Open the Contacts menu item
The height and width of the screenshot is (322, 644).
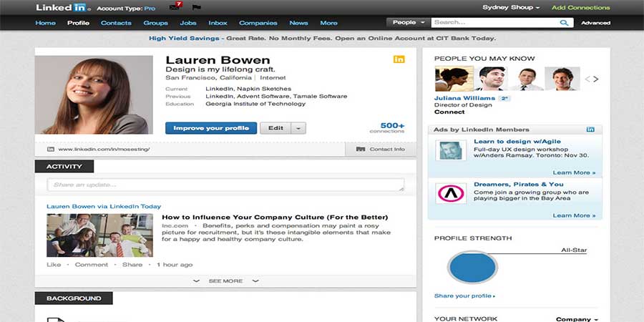click(x=116, y=23)
